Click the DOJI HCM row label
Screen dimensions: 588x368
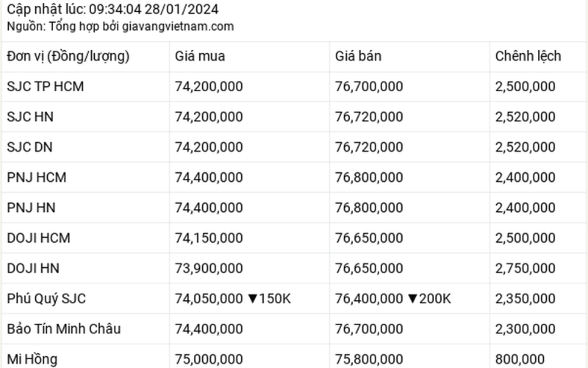pos(38,238)
